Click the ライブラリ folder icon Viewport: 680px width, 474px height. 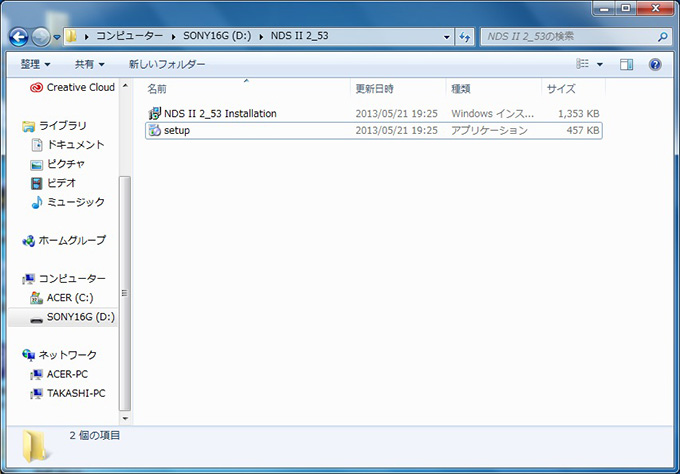click(29, 126)
